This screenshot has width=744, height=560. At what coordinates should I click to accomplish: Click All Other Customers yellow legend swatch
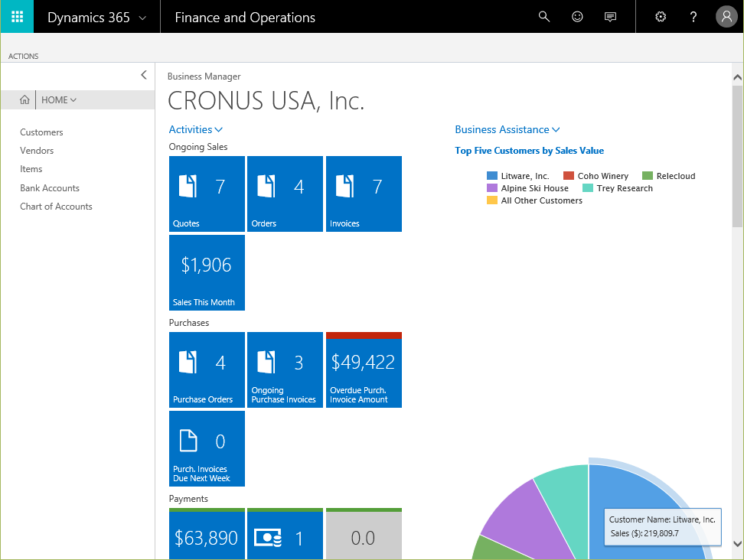pos(492,200)
